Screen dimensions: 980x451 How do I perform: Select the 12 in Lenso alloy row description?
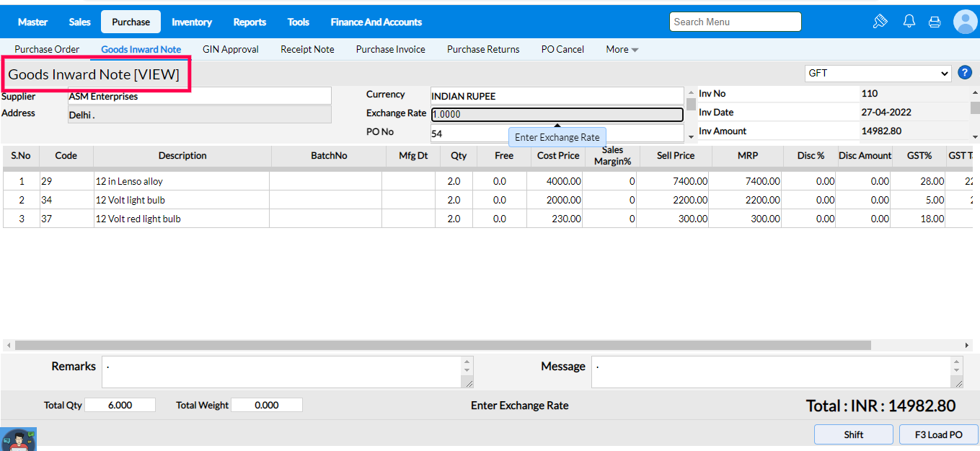pyautogui.click(x=182, y=181)
